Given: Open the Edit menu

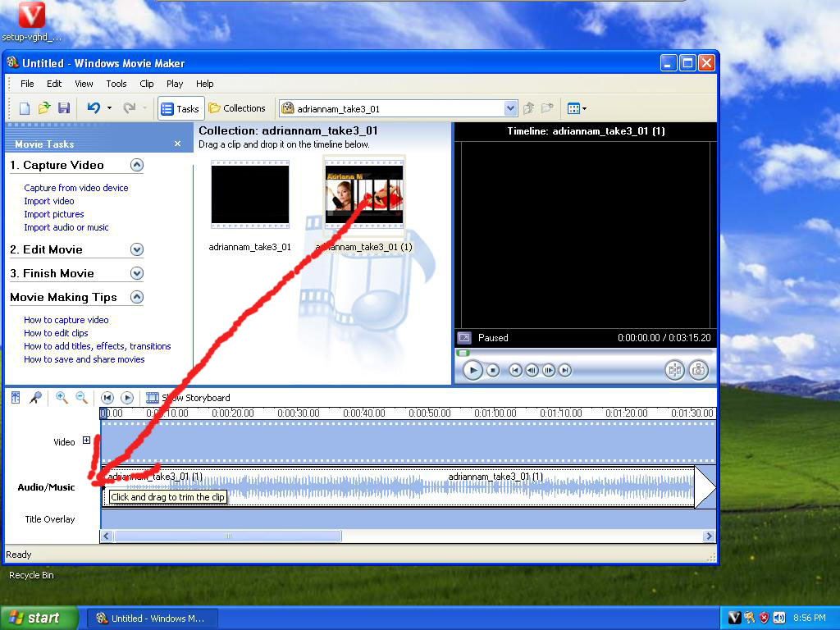Looking at the screenshot, I should coord(53,84).
